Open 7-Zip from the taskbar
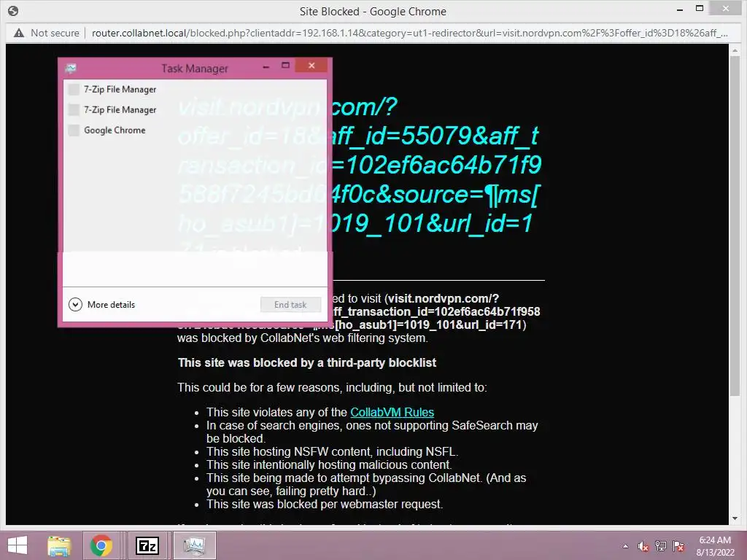 point(147,545)
